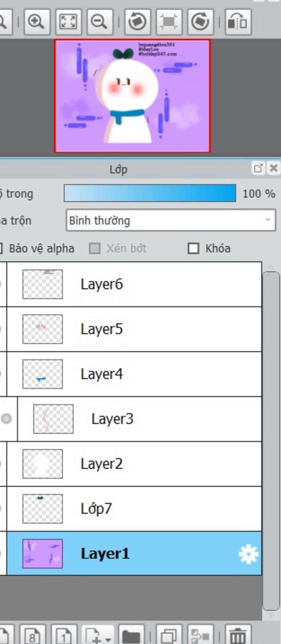Select the Lớp7 layer
This screenshot has width=281, height=644.
pyautogui.click(x=134, y=509)
